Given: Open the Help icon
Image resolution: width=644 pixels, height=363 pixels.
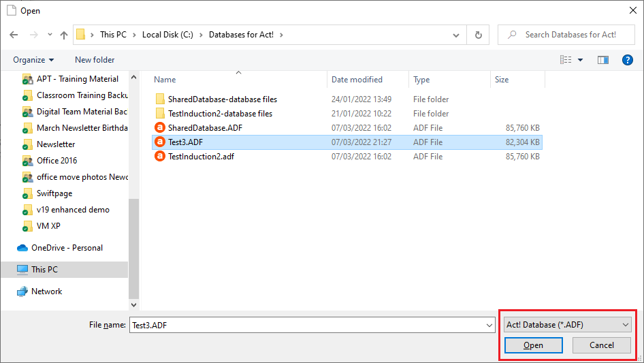Looking at the screenshot, I should coord(628,60).
